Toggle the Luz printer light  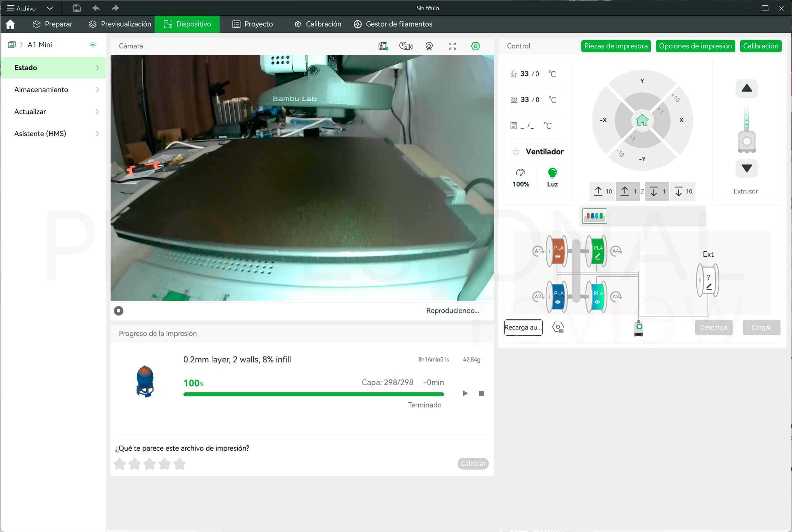coord(552,178)
